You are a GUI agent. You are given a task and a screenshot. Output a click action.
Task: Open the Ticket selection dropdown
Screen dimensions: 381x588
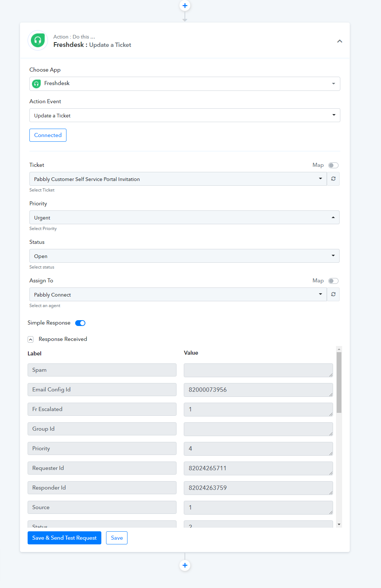(178, 179)
